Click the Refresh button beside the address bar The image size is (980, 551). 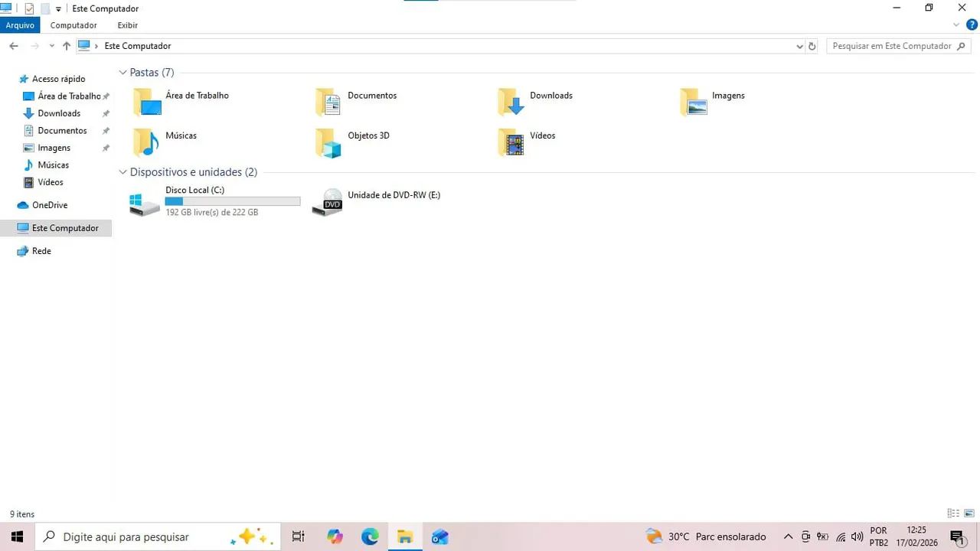[x=812, y=46]
